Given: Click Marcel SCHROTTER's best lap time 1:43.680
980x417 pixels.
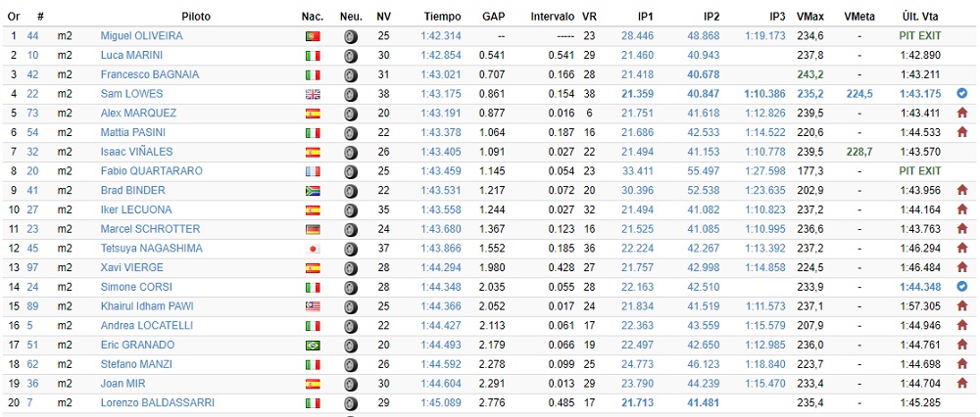Looking at the screenshot, I should [x=441, y=229].
